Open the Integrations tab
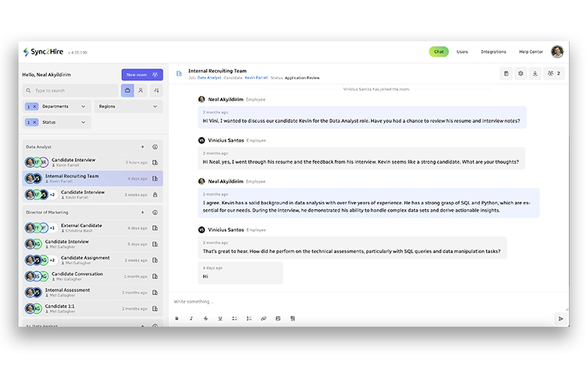588x368 pixels. click(x=493, y=52)
